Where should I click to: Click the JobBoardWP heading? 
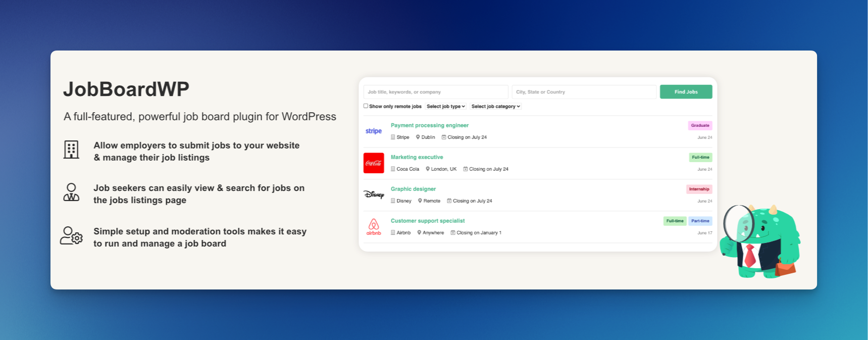[x=126, y=89]
